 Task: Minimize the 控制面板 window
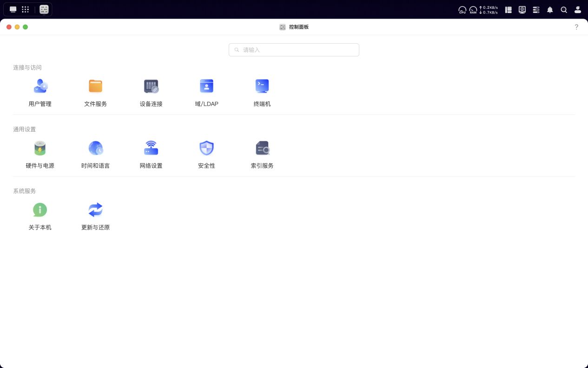pyautogui.click(x=17, y=27)
